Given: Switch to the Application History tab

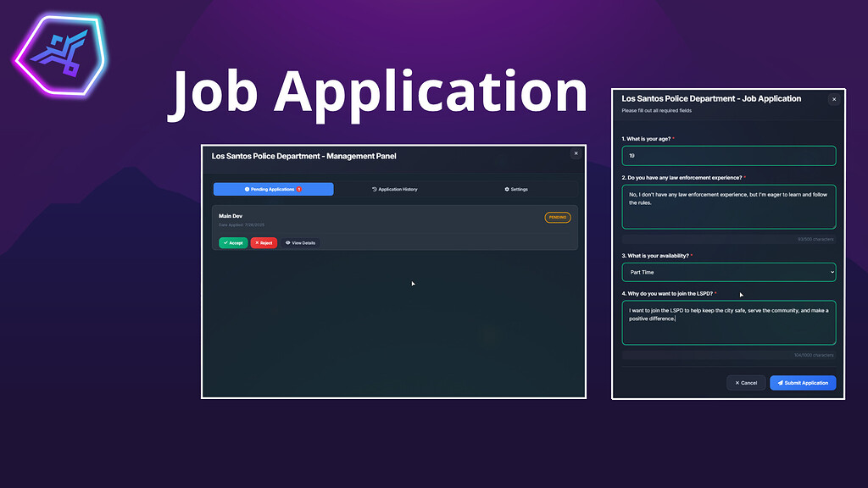Looking at the screenshot, I should [395, 190].
